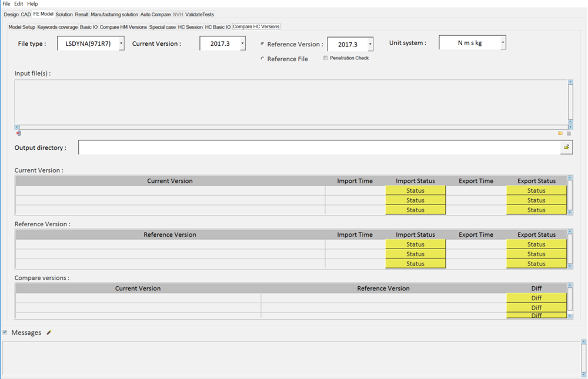The height and width of the screenshot is (379, 588).
Task: Click the first Diff button in Compare versions
Action: 536,298
